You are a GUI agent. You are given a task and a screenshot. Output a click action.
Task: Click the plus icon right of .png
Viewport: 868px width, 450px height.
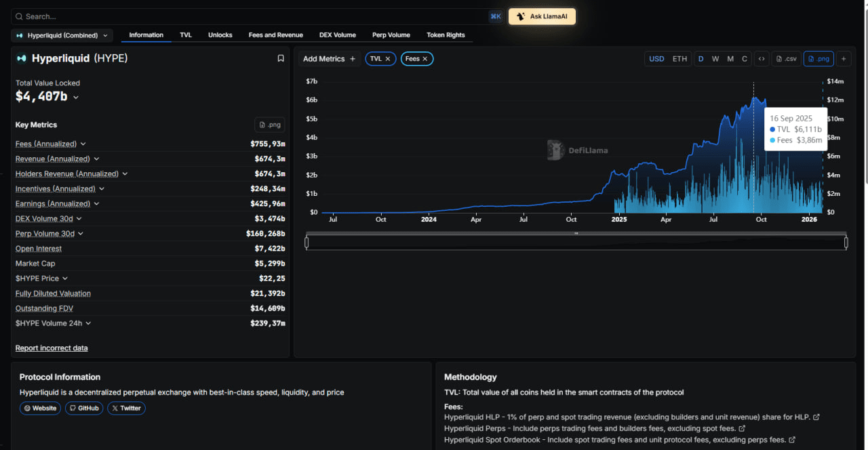point(844,59)
